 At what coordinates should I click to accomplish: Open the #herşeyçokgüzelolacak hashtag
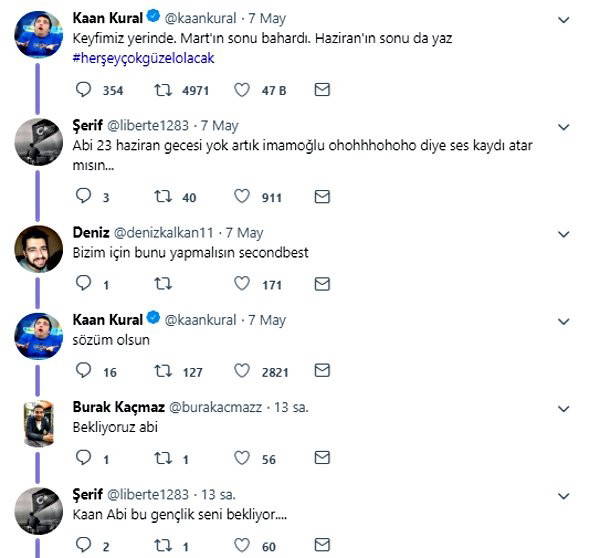click(144, 58)
